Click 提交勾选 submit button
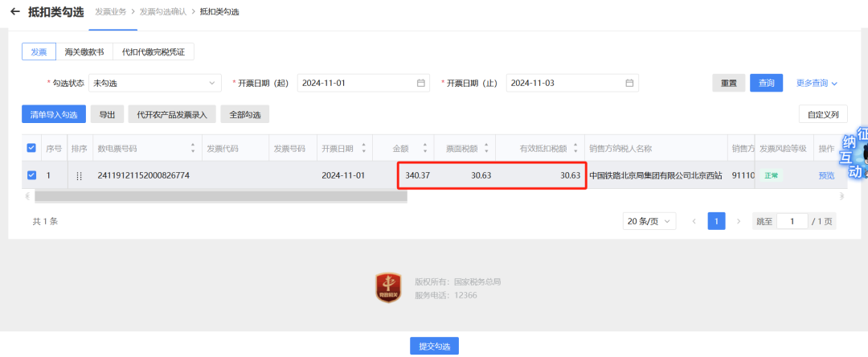This screenshot has width=868, height=357. [435, 346]
